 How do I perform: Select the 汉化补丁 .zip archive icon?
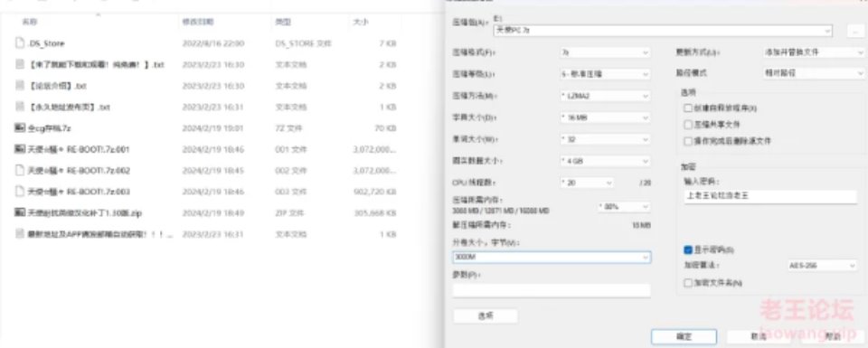(x=20, y=212)
